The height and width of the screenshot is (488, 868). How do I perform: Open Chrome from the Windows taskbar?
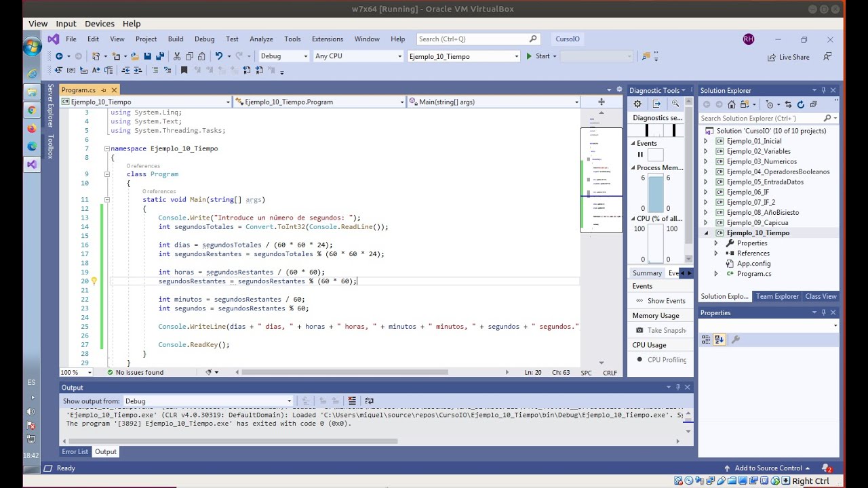[32, 110]
